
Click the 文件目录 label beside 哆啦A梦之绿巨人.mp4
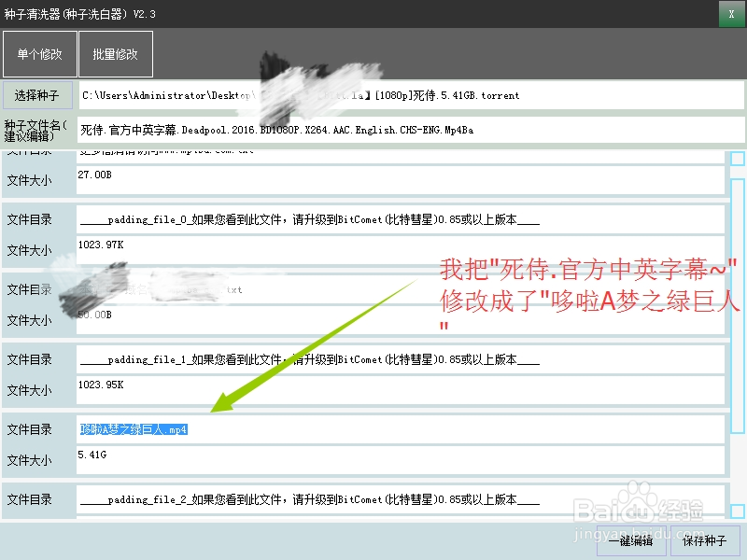30,429
